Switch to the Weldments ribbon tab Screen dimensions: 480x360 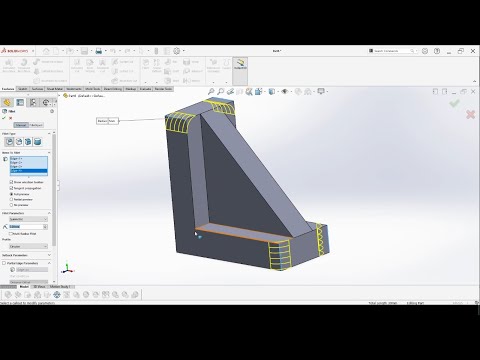(74, 89)
